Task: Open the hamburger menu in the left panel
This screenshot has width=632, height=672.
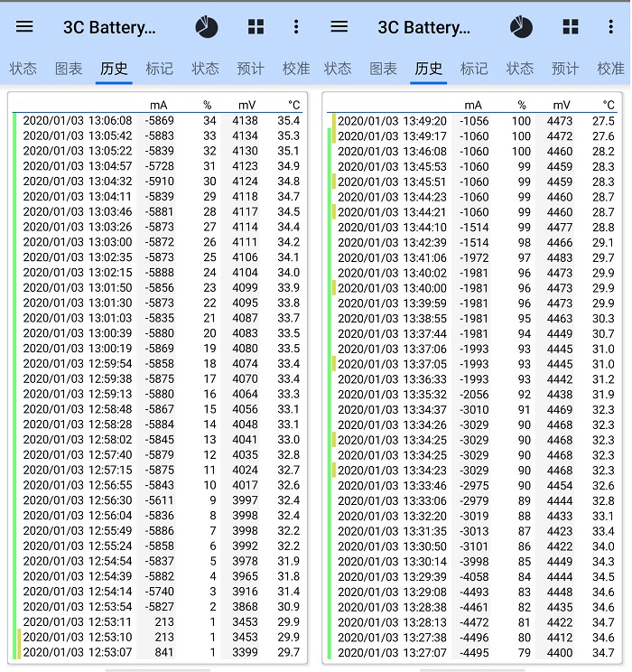Action: [x=24, y=27]
